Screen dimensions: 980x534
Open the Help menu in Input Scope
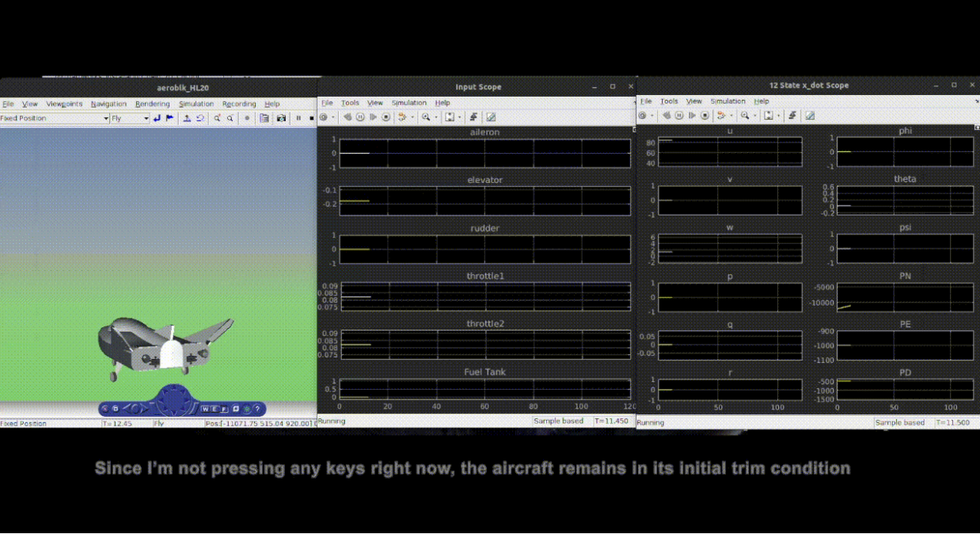point(443,103)
